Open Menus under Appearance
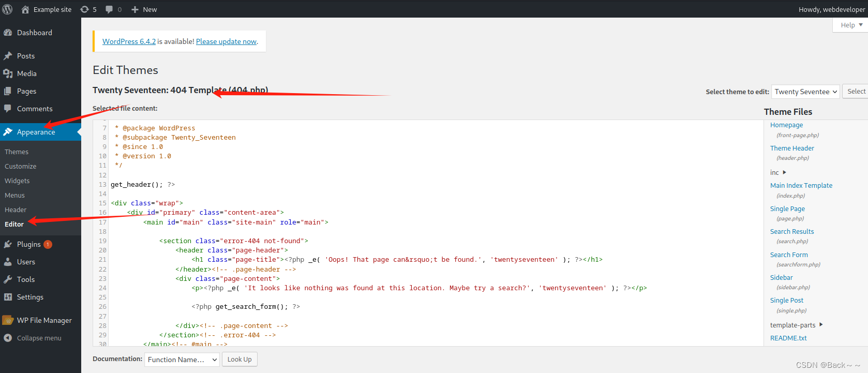This screenshot has height=373, width=868. (14, 195)
